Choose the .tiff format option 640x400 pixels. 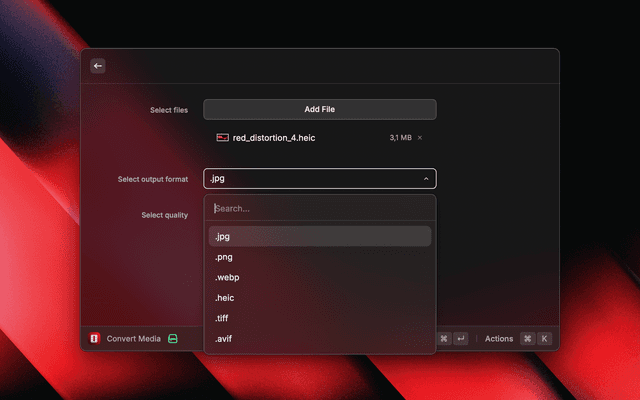tap(320, 318)
